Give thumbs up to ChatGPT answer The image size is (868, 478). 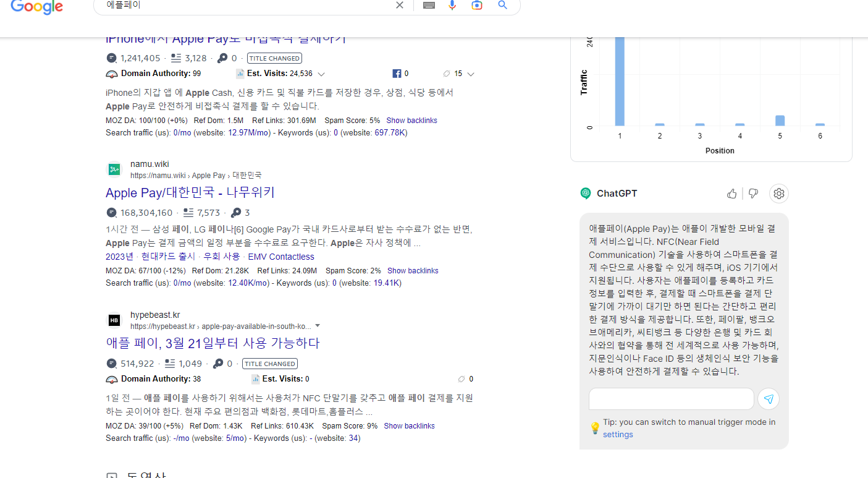pos(732,194)
